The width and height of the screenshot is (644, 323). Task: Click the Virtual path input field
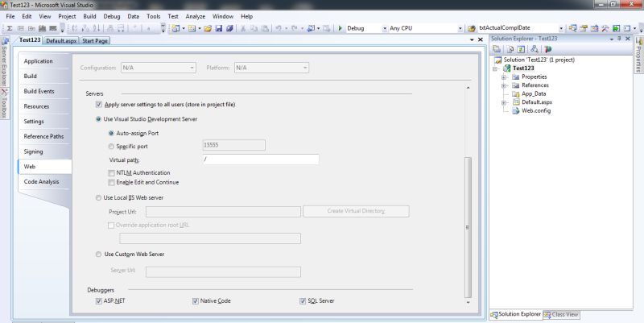click(261, 159)
